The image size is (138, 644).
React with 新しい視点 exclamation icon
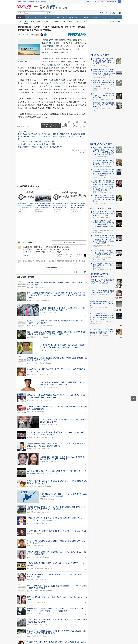pyautogui.click(x=83, y=124)
